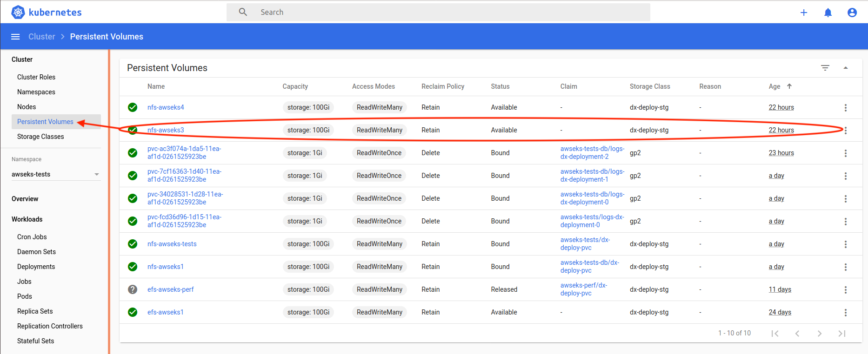868x354 pixels.
Task: Select Storage Classes in sidebar
Action: pyautogui.click(x=40, y=137)
